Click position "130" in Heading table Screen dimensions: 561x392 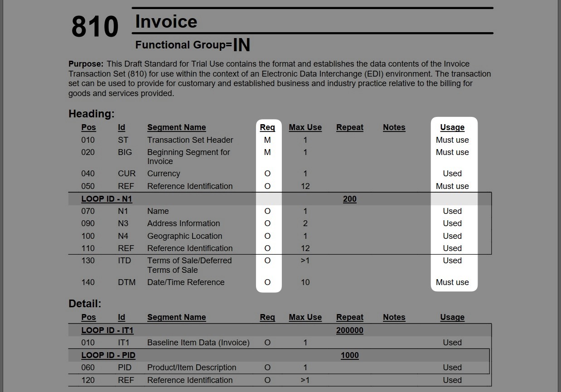(88, 261)
